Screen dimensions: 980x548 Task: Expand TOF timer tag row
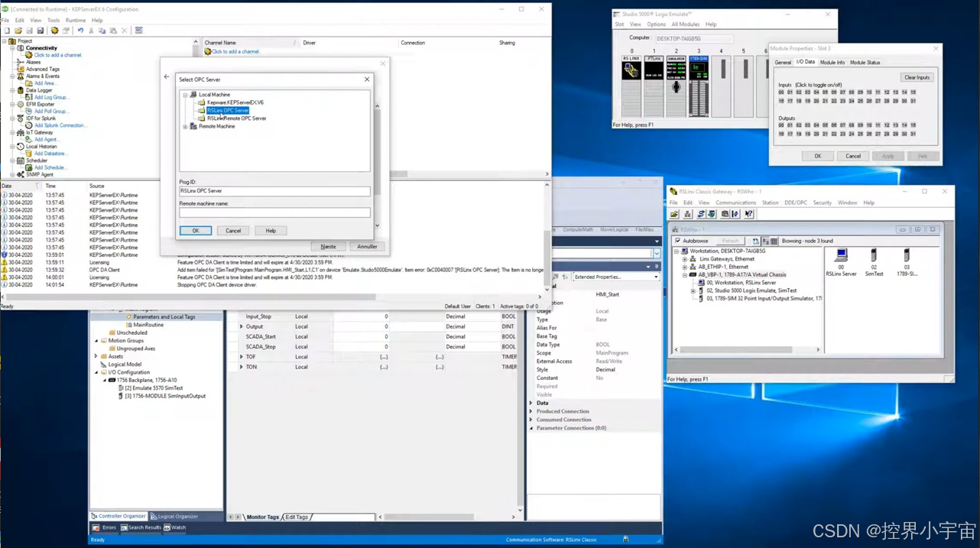[242, 357]
